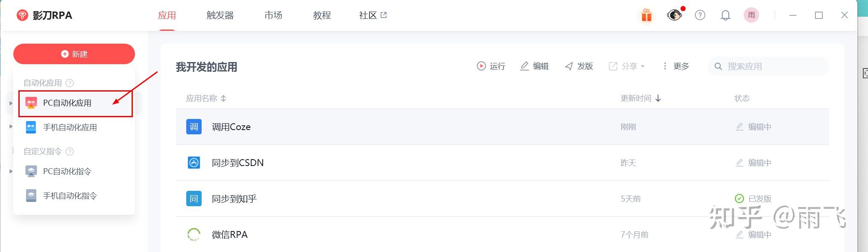The width and height of the screenshot is (868, 252).
Task: Open the 触发器 menu item
Action: click(220, 15)
